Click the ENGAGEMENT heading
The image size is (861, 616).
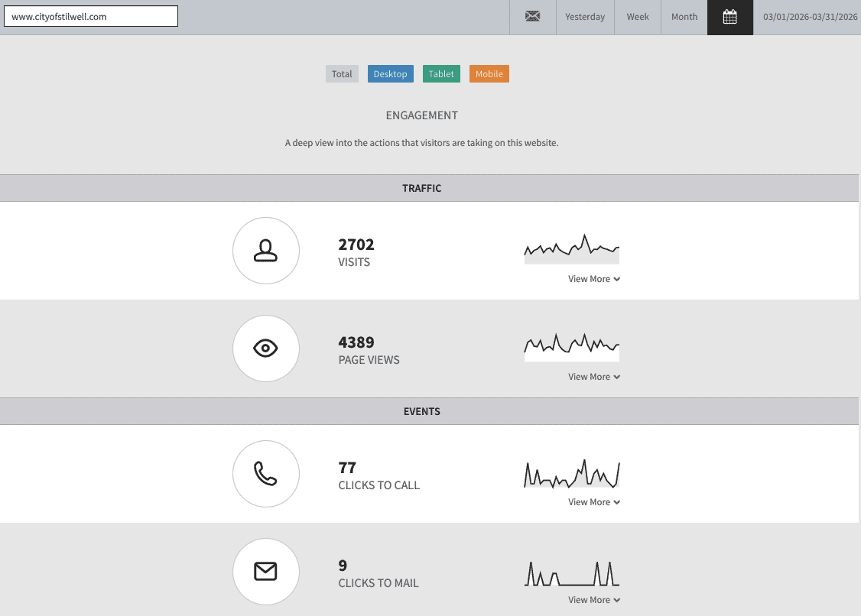point(422,115)
